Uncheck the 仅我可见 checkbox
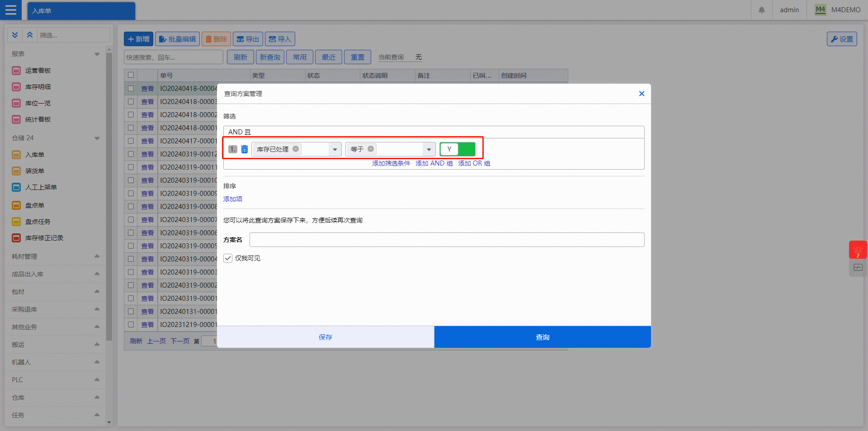The width and height of the screenshot is (868, 431). point(228,258)
